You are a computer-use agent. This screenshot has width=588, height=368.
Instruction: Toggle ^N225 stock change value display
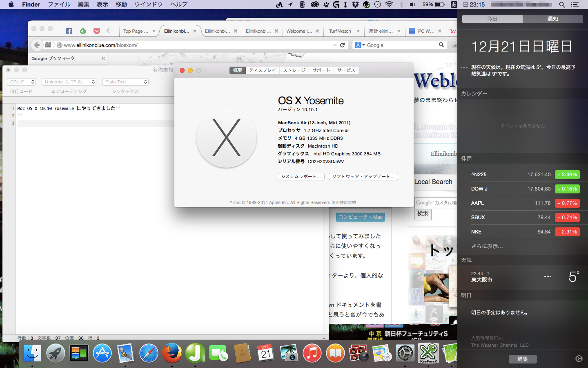tap(567, 175)
